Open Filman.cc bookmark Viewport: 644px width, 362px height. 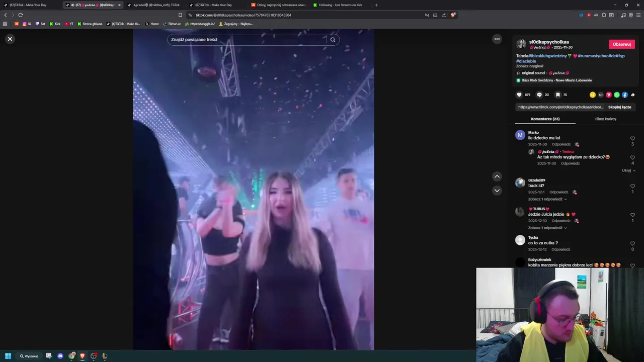point(172,24)
